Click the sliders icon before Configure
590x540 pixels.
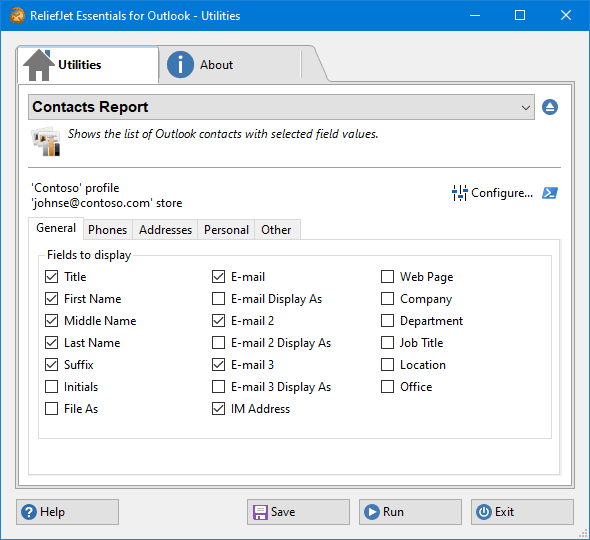tap(459, 193)
